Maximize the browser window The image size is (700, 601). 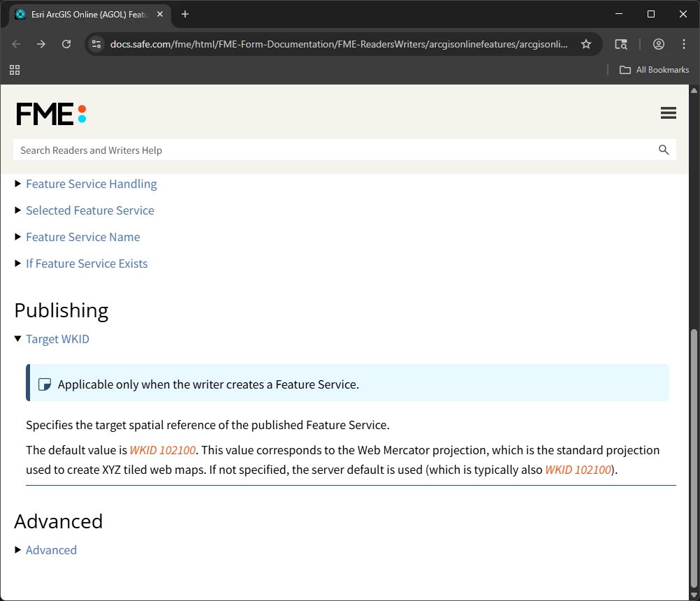click(x=651, y=14)
